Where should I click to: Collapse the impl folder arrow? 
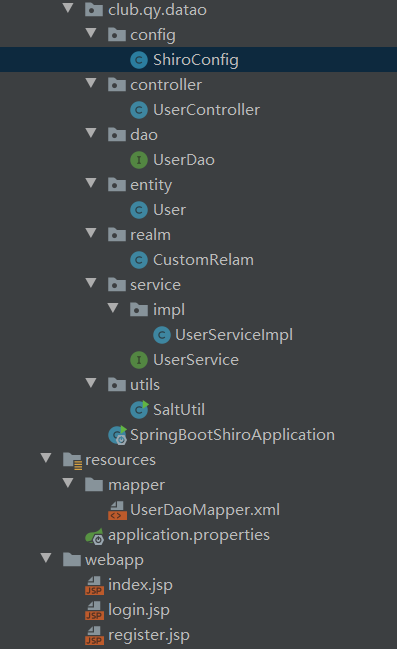[113, 308]
